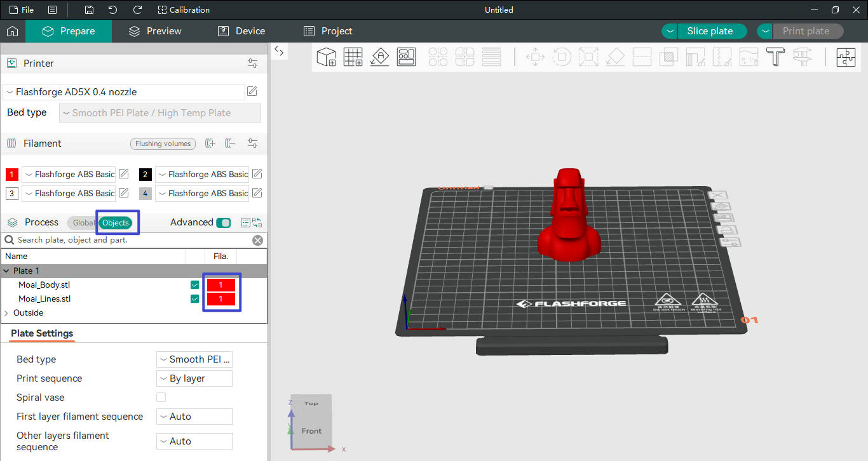868x461 pixels.
Task: Click the Variable layer height icon
Action: click(491, 57)
